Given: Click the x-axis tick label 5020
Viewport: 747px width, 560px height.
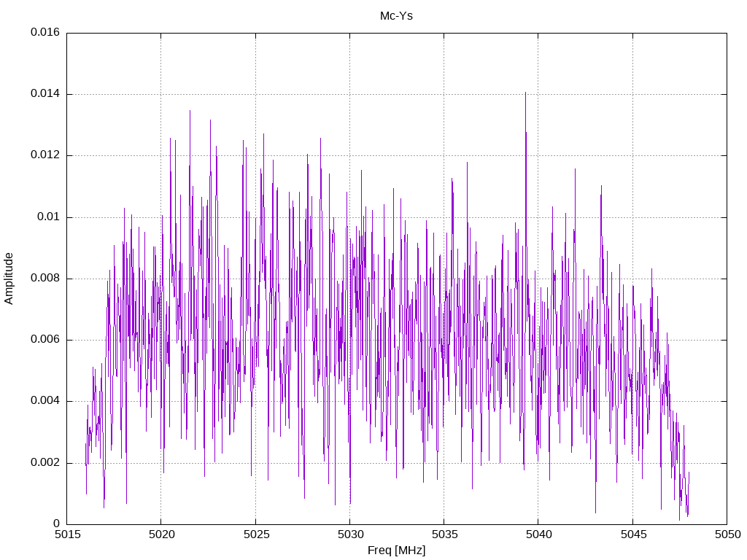Looking at the screenshot, I should click(161, 534).
